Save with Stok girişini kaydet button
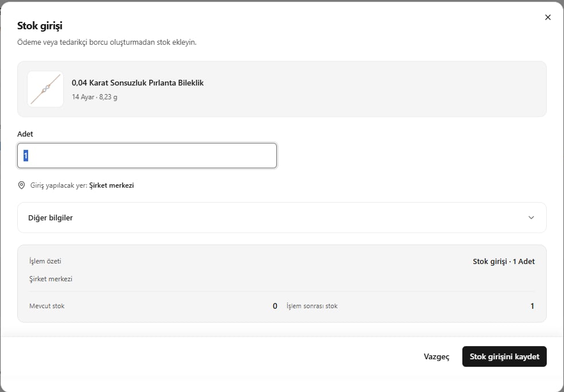 [504, 356]
